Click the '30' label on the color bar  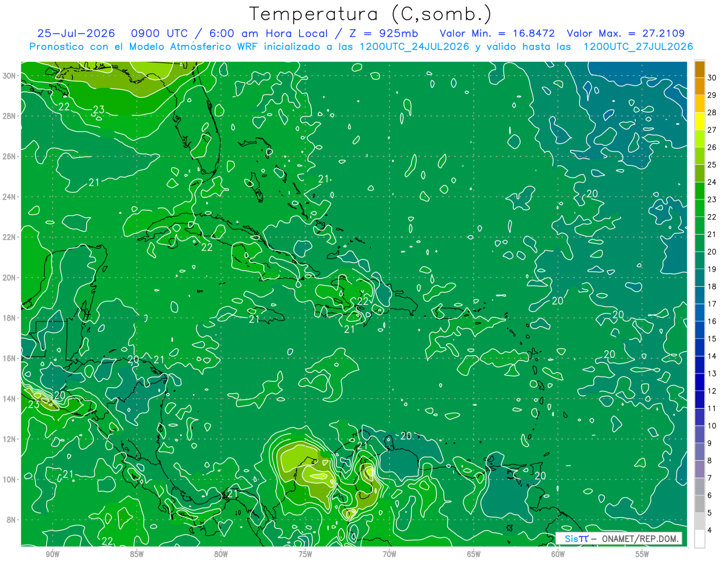tap(712, 77)
